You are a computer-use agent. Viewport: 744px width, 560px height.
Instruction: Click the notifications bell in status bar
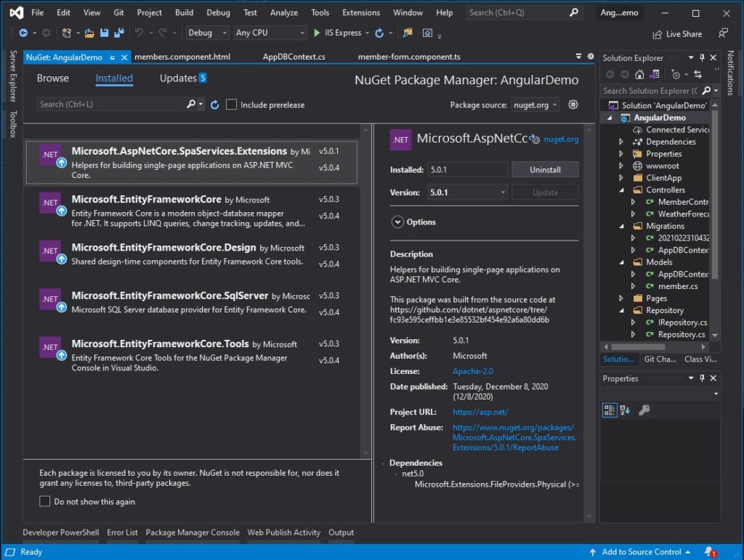click(711, 552)
